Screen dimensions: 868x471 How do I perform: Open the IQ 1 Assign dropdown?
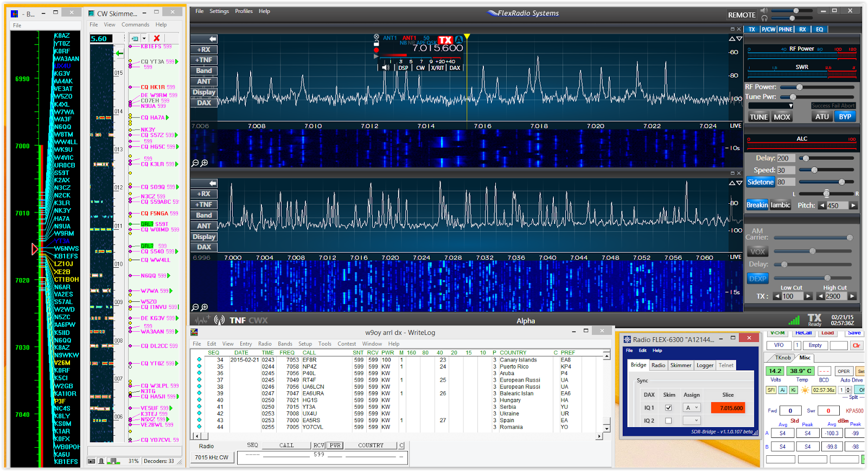point(692,408)
